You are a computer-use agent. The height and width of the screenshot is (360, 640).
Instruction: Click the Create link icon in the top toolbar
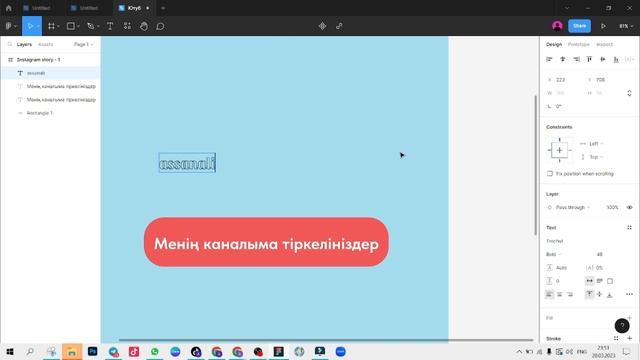pos(339,26)
